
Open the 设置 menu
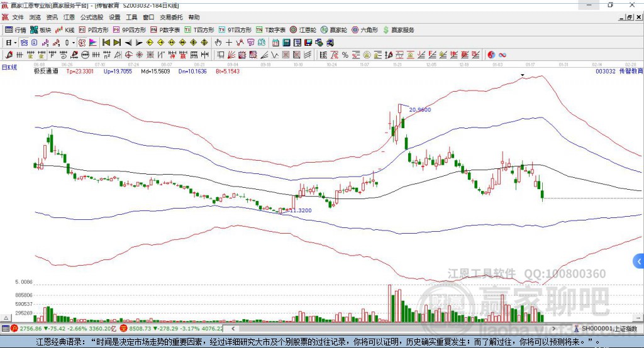114,17
